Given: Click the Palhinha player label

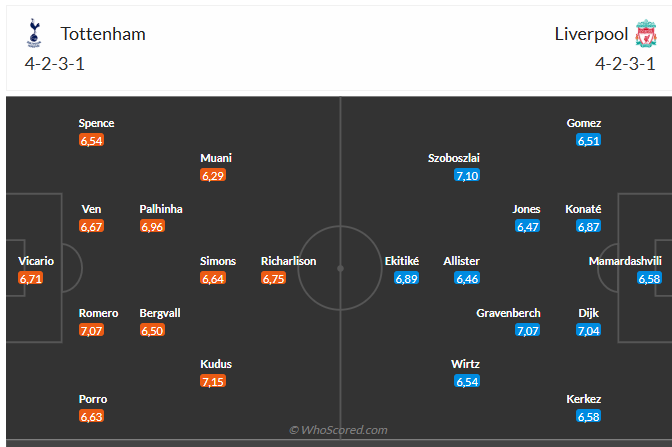Looking at the screenshot, I should point(161,209).
